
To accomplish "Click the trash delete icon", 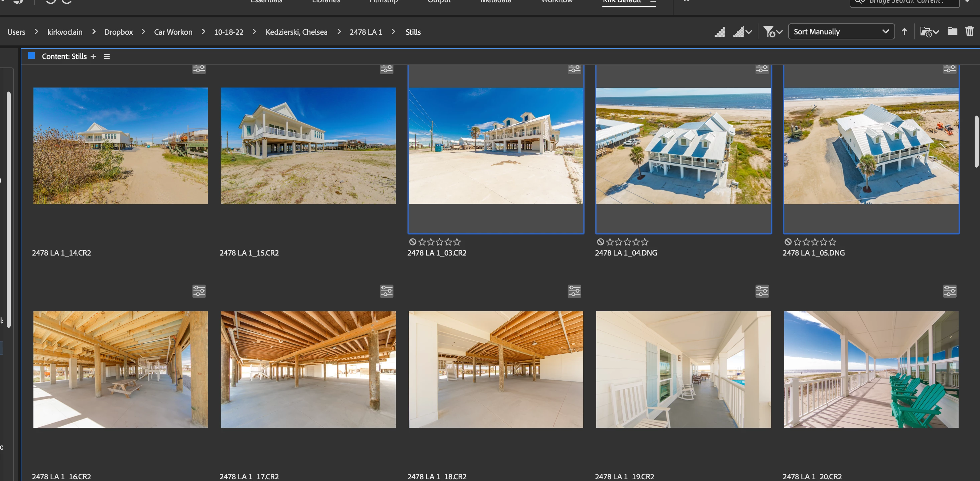I will pyautogui.click(x=969, y=31).
